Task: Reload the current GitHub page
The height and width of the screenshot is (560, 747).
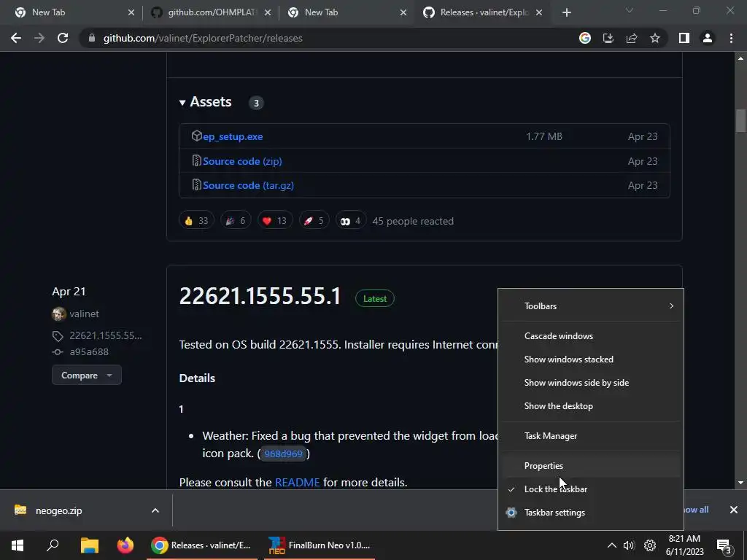Action: point(63,38)
